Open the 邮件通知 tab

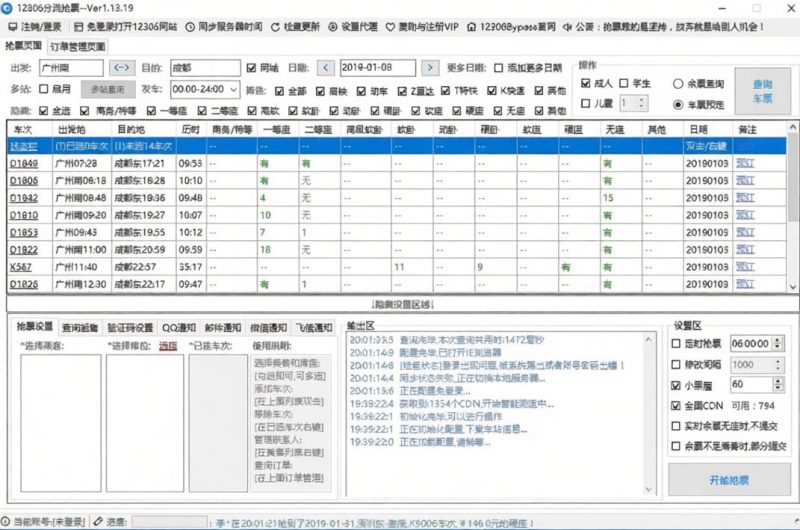(222, 327)
